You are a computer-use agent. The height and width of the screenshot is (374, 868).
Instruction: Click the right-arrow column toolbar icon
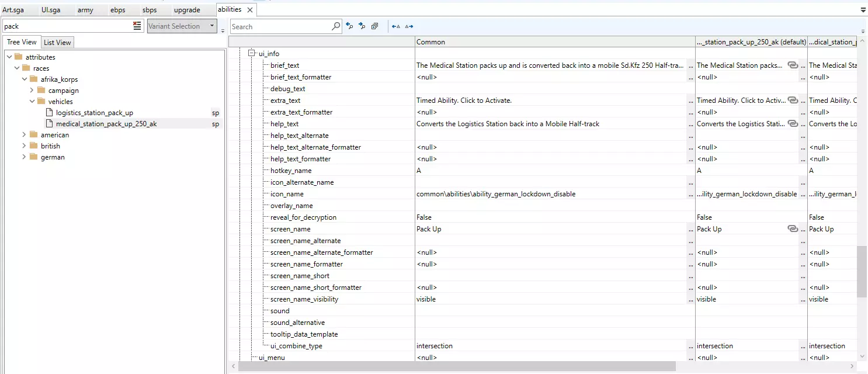[x=409, y=26]
